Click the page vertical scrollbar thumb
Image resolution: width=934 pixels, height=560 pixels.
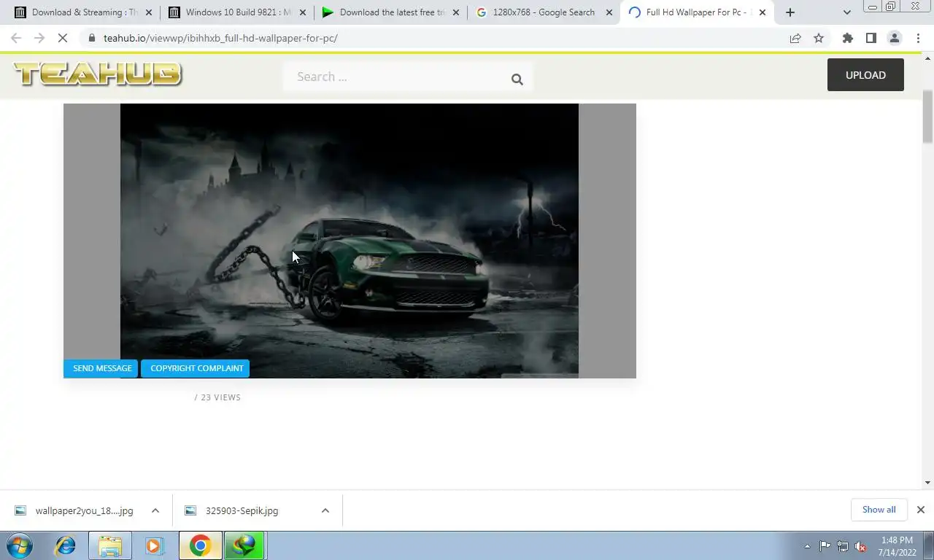927,117
